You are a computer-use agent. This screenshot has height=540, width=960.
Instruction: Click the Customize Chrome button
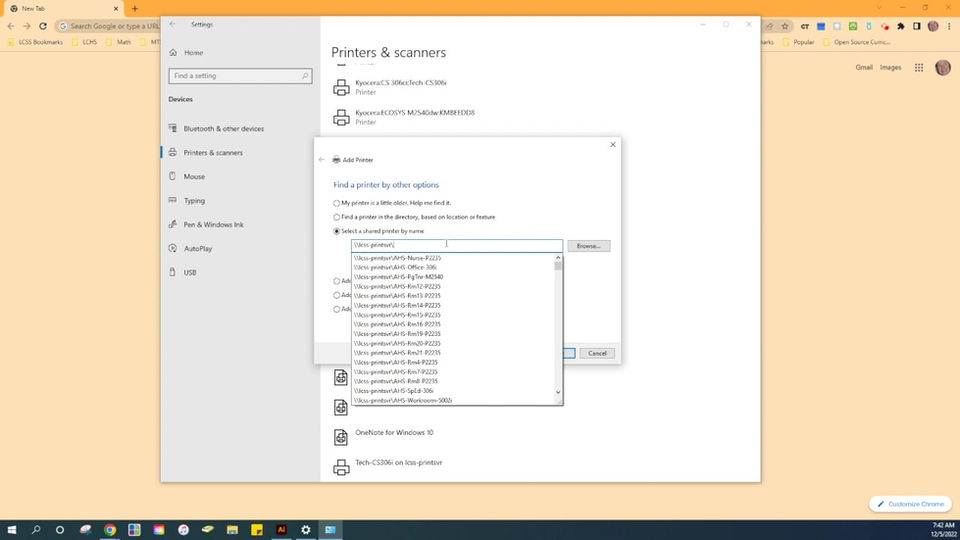[910, 504]
